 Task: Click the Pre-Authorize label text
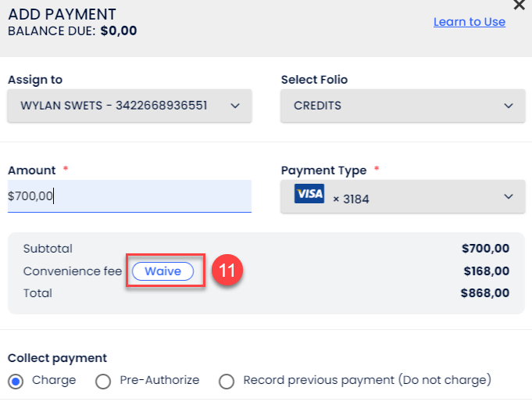[x=159, y=380]
